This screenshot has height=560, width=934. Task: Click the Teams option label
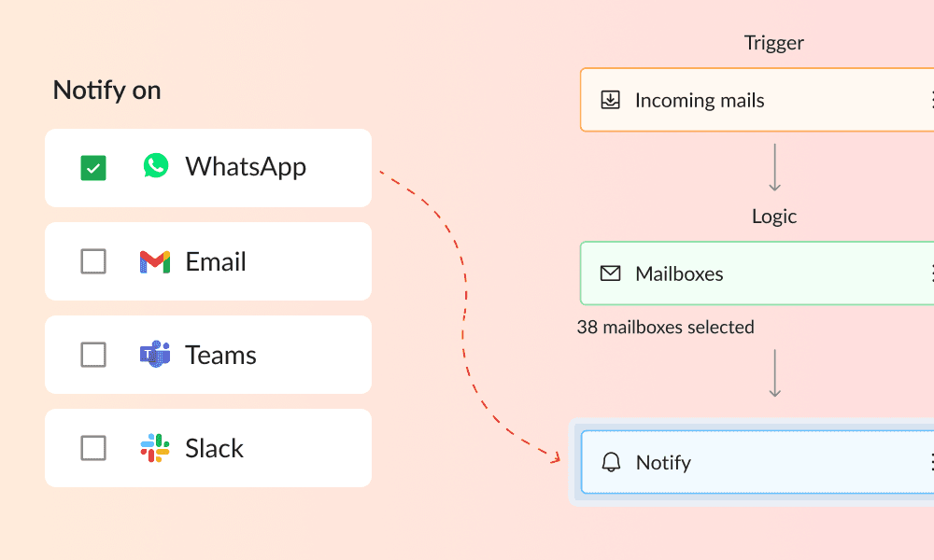(220, 356)
